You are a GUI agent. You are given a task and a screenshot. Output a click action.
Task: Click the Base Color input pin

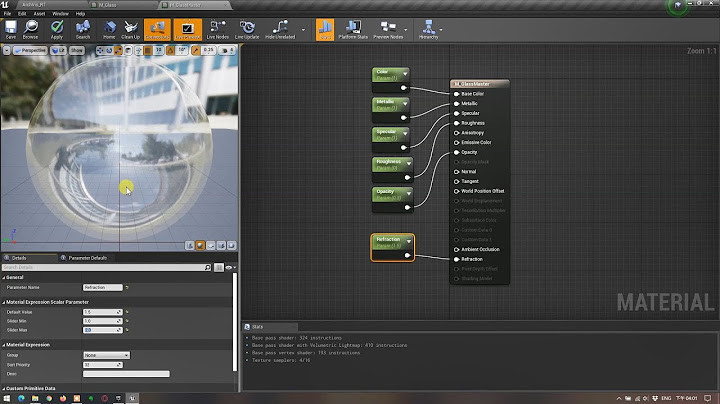456,94
